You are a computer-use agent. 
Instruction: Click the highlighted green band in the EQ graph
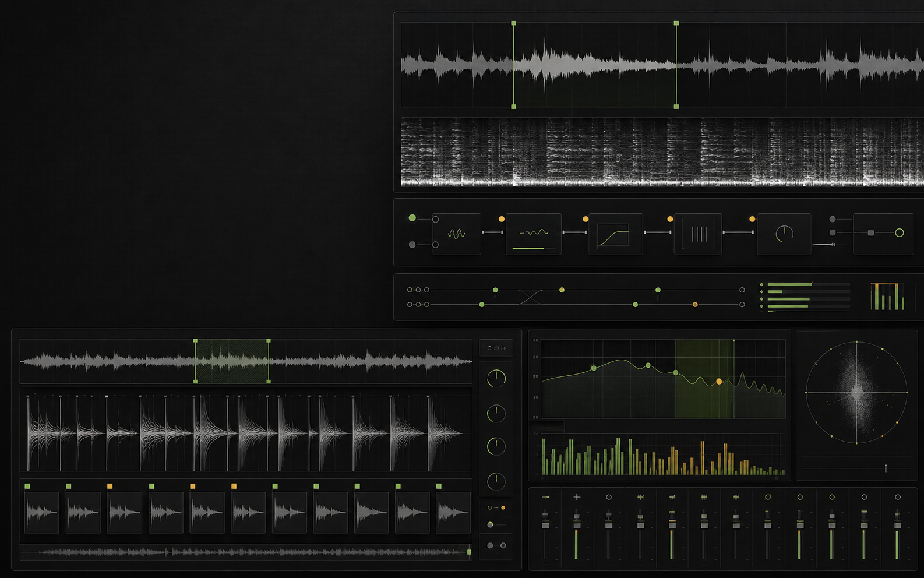tap(704, 379)
